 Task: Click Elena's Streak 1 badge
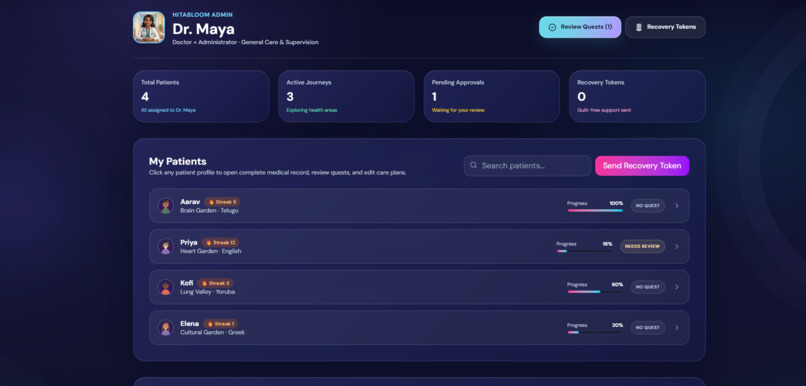point(221,324)
